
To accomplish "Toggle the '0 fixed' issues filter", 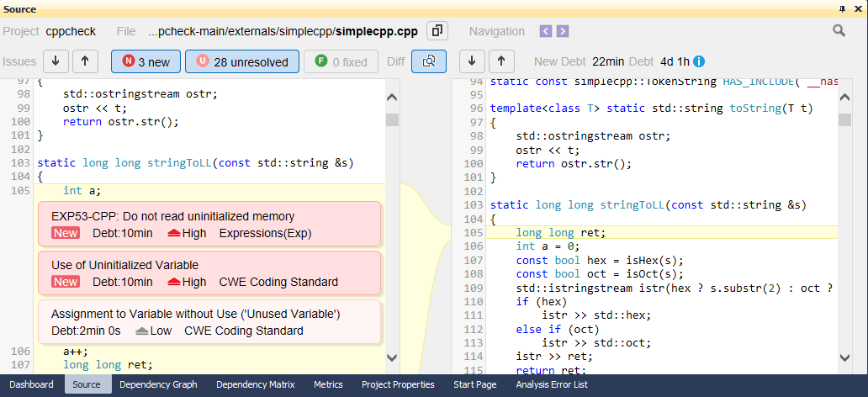I will (341, 61).
